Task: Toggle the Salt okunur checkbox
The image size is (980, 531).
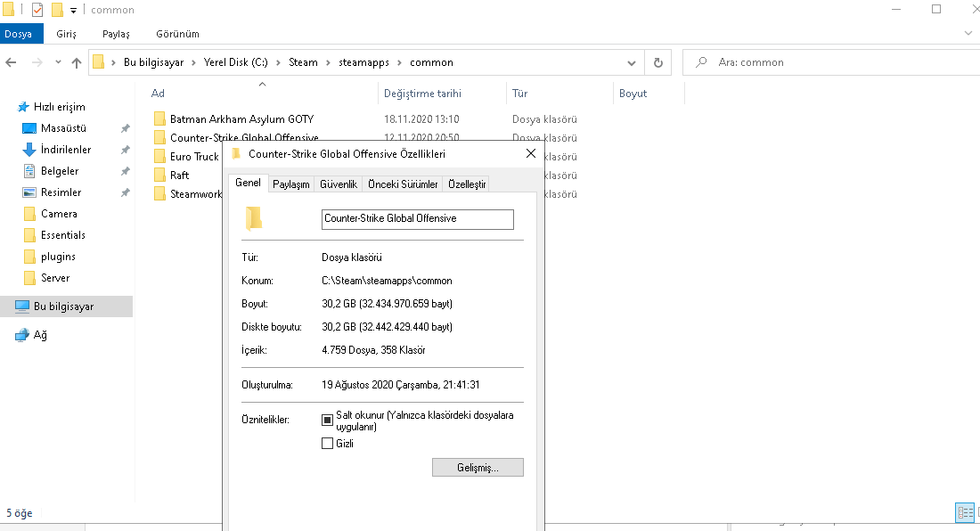Action: click(327, 420)
